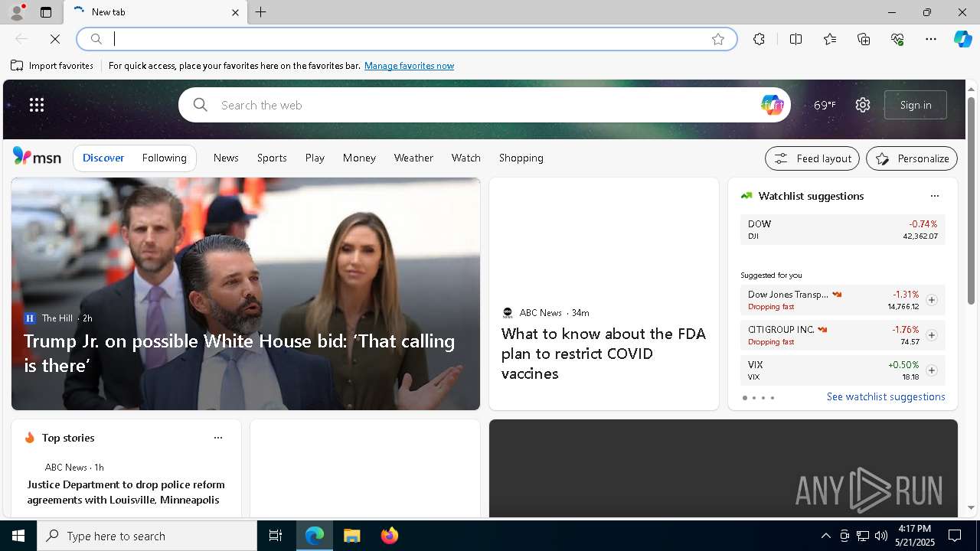Open Task View on taskbar
The height and width of the screenshot is (551, 980).
(x=276, y=536)
